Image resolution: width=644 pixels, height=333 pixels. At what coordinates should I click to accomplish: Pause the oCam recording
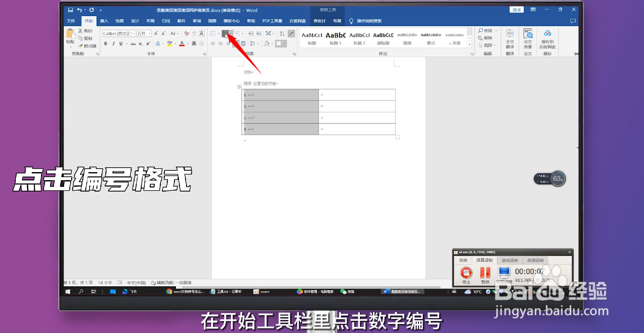coord(485,273)
